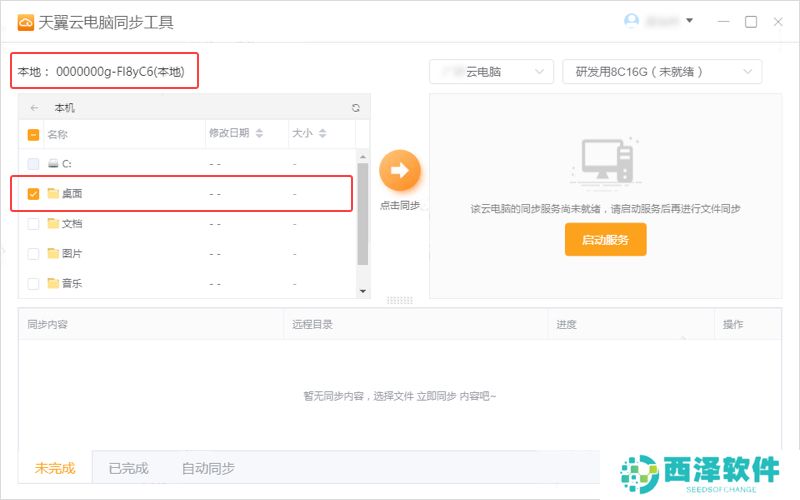Click the 大小 column header
800x500 pixels.
click(302, 133)
